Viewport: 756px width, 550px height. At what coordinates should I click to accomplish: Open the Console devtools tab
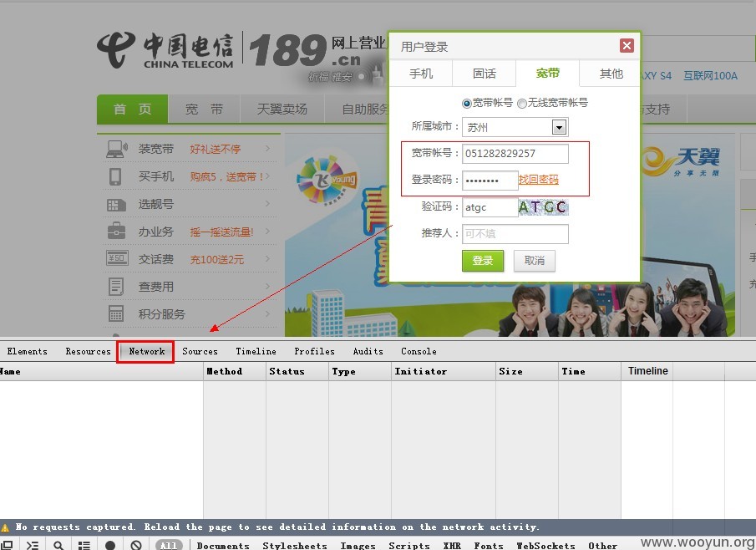419,351
